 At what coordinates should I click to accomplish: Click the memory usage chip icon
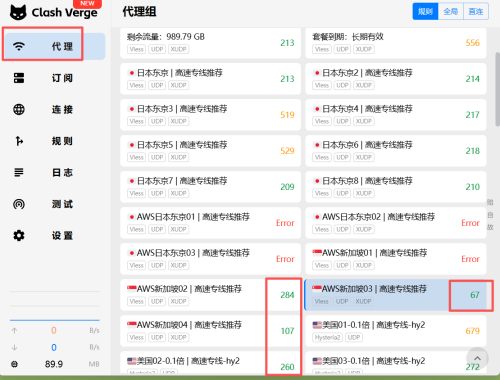point(14,364)
